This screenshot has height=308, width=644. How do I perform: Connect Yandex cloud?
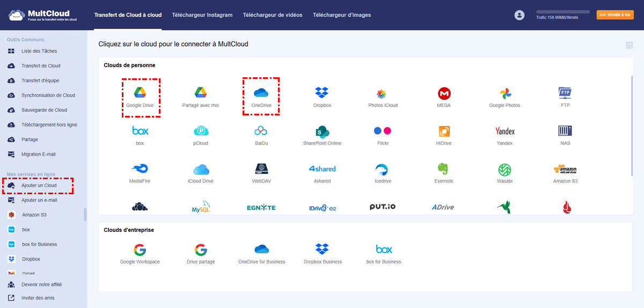[x=504, y=135]
